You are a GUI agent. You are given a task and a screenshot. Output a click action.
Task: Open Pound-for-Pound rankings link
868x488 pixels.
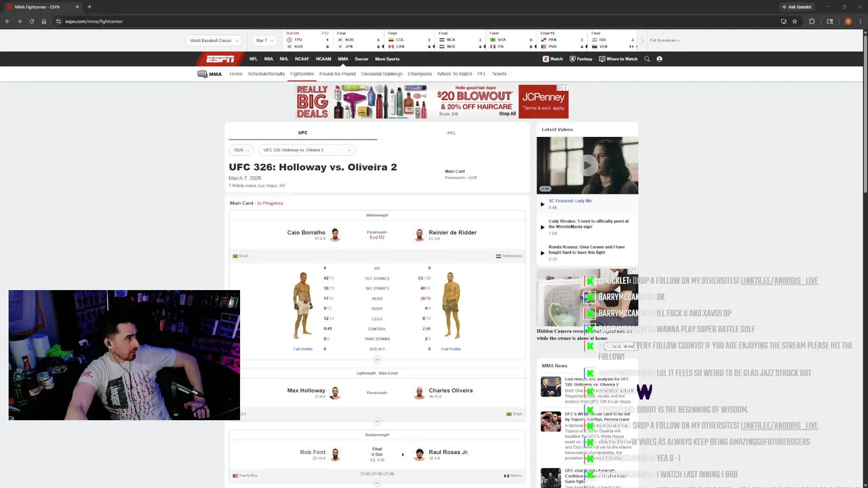click(337, 74)
